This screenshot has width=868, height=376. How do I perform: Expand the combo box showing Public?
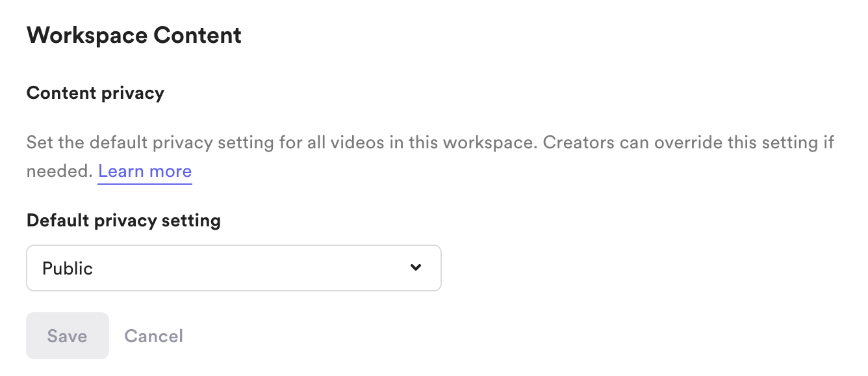233,268
